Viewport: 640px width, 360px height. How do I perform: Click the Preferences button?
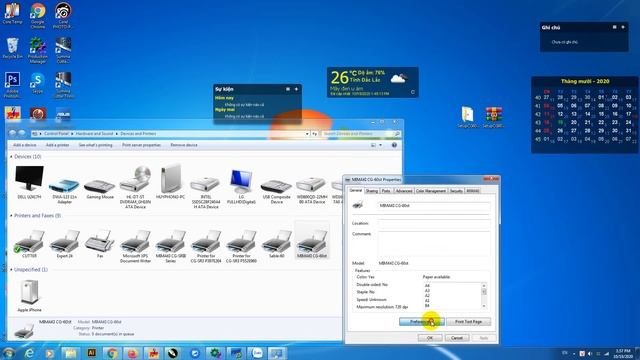pos(422,322)
